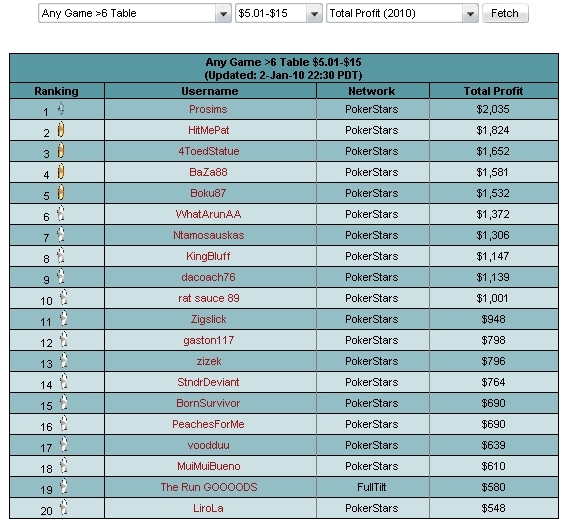Open HitMePat username link
This screenshot has height=527, width=567.
tap(209, 130)
